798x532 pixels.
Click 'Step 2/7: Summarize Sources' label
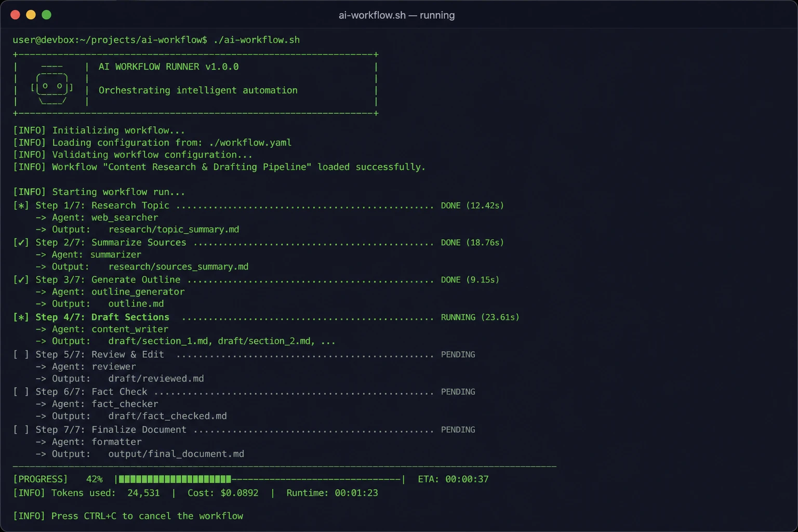(111, 243)
